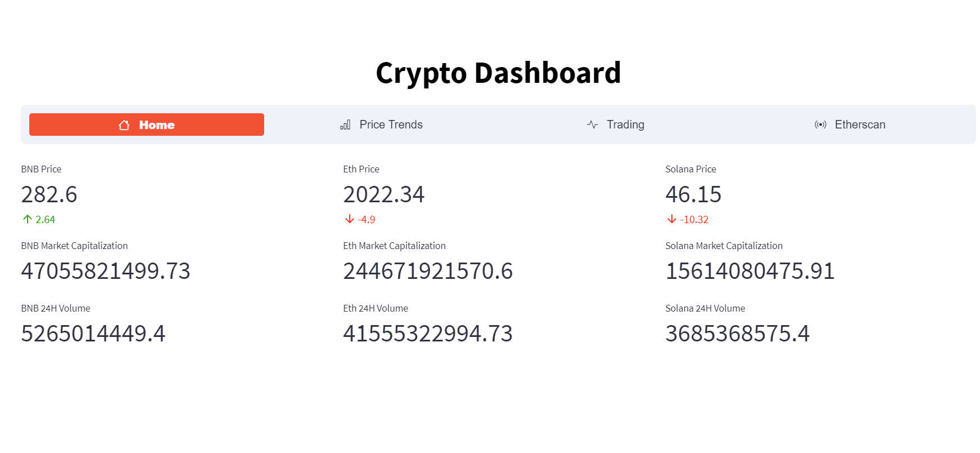980x453 pixels.
Task: Select the Solana Price value 46.15
Action: click(x=693, y=194)
